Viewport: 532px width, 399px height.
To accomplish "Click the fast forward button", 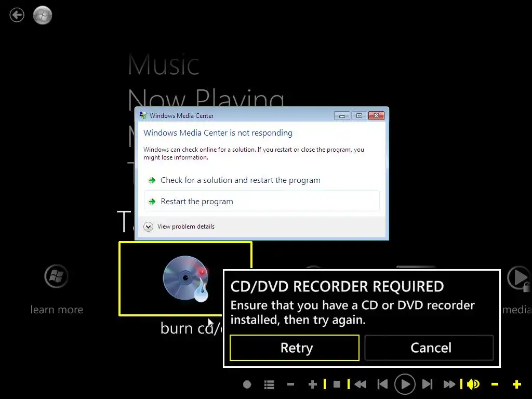I will [x=449, y=384].
